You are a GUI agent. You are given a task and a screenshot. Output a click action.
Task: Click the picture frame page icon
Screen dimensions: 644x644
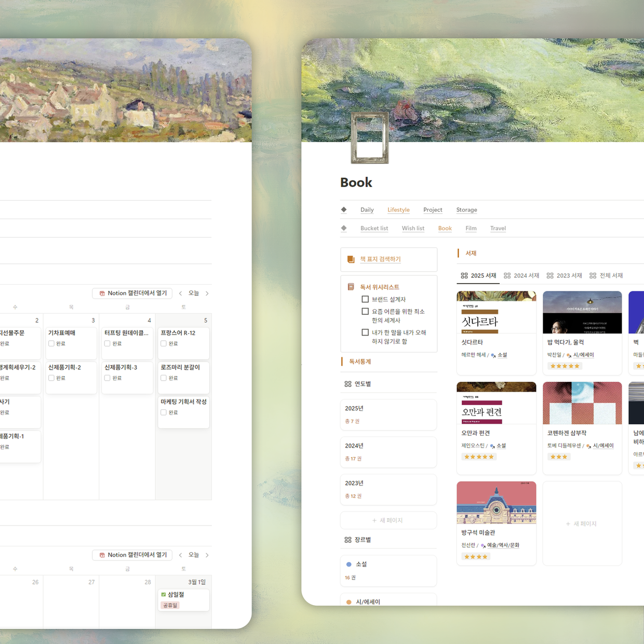pos(370,138)
